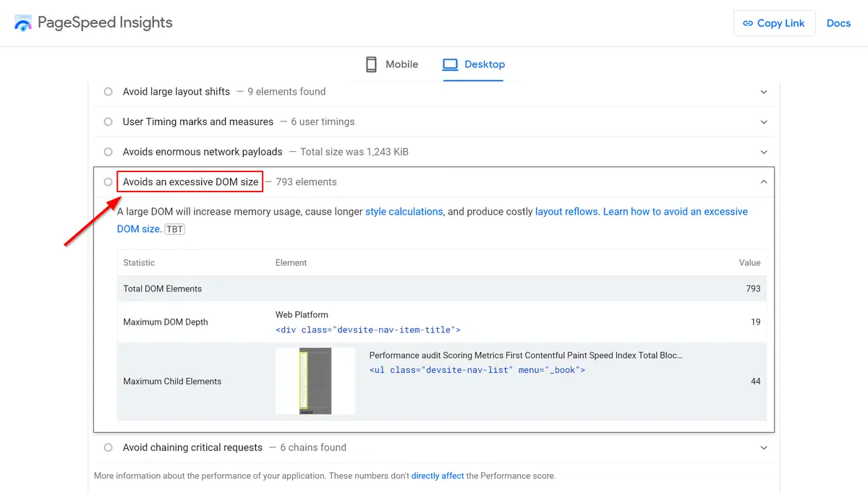Click the link icon in Copy Link button
This screenshot has height=493, width=868.
click(x=747, y=23)
